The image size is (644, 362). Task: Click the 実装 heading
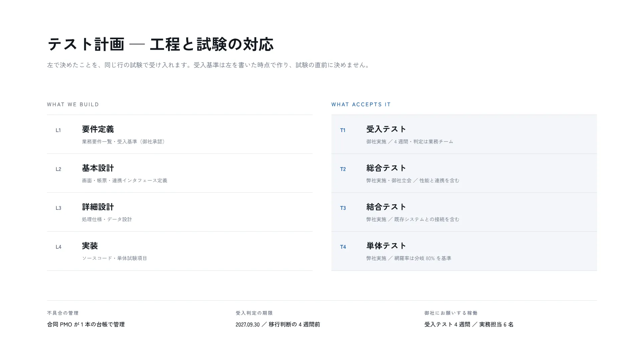point(90,246)
